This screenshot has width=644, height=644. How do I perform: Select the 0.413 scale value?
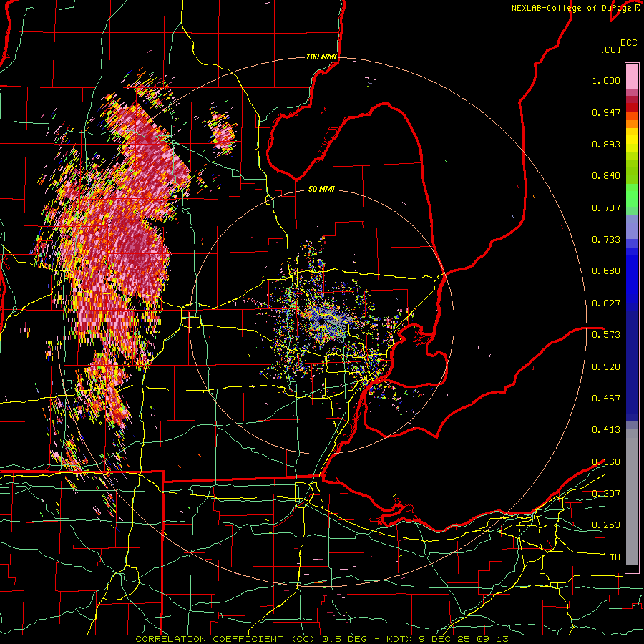point(606,430)
